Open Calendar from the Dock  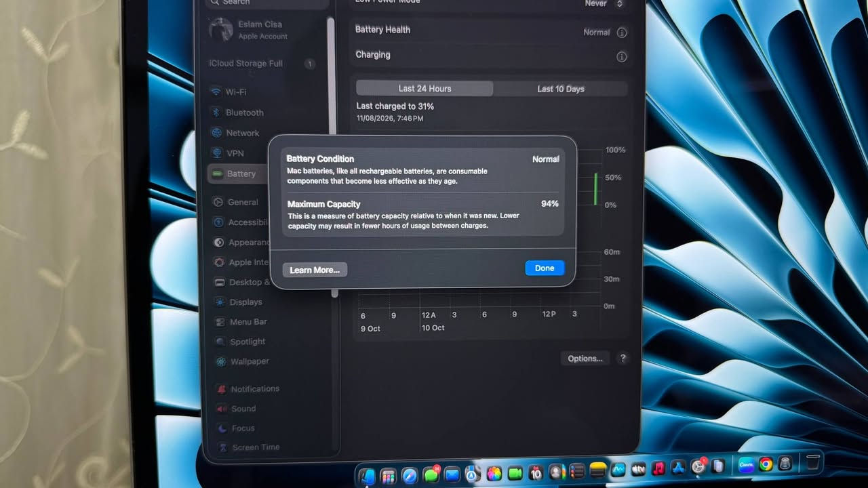[x=536, y=472]
